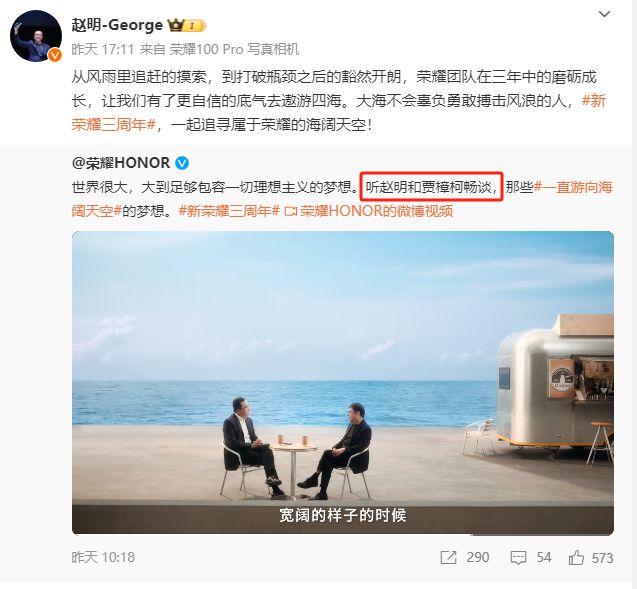Click the video icon before 荣耀HONOR的微博视频
Image resolution: width=637 pixels, height=589 pixels.
click(291, 211)
